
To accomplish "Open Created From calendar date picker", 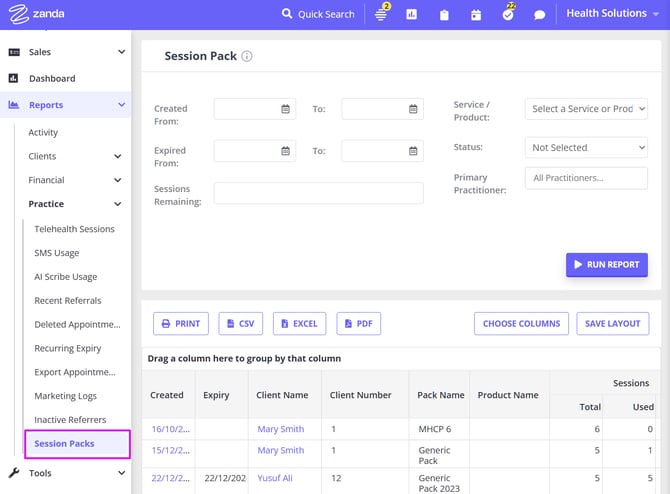I will 285,109.
